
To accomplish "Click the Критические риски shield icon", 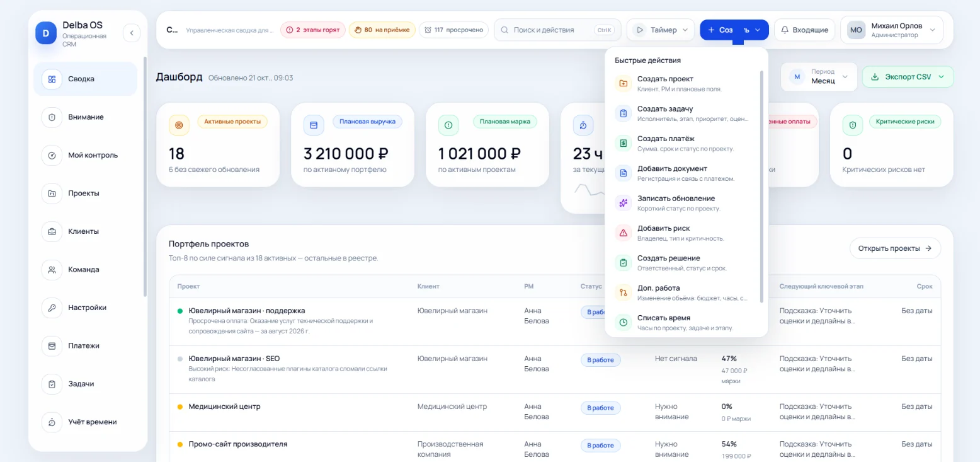I will tap(853, 125).
